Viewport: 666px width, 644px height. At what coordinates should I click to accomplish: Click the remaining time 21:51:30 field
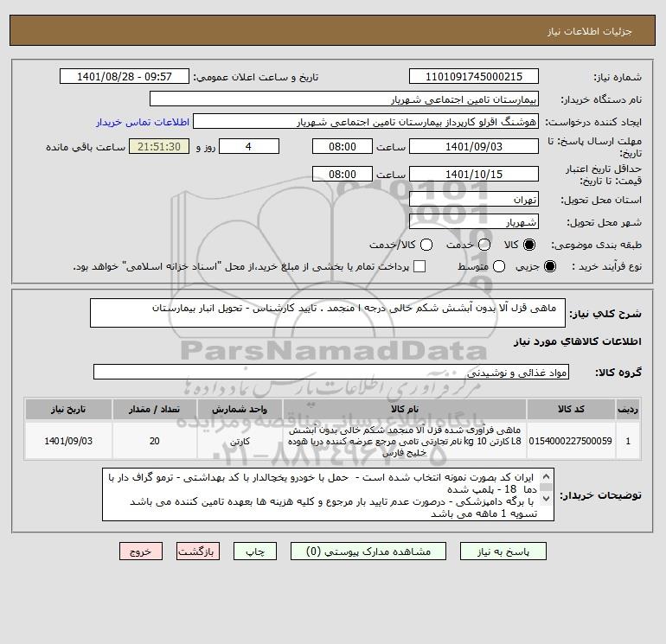159,147
